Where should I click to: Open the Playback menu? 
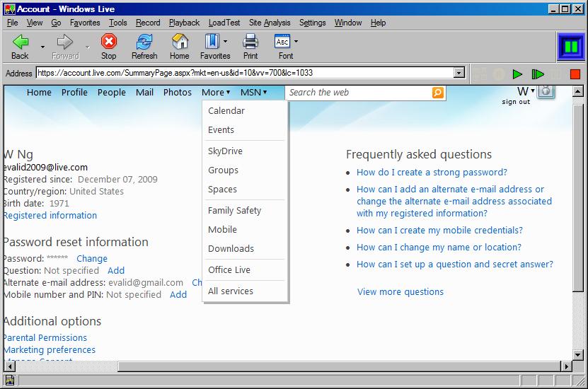[x=184, y=23]
